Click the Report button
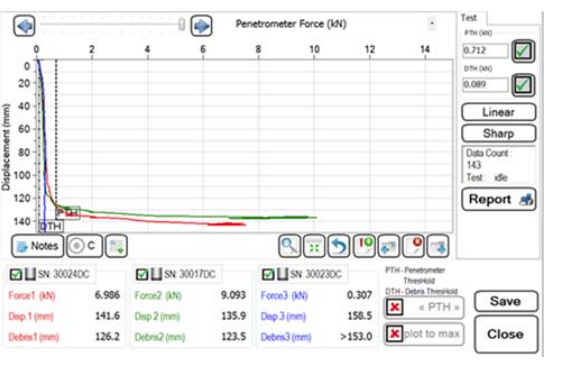Viewport: 561px width, 372px height. tap(499, 199)
